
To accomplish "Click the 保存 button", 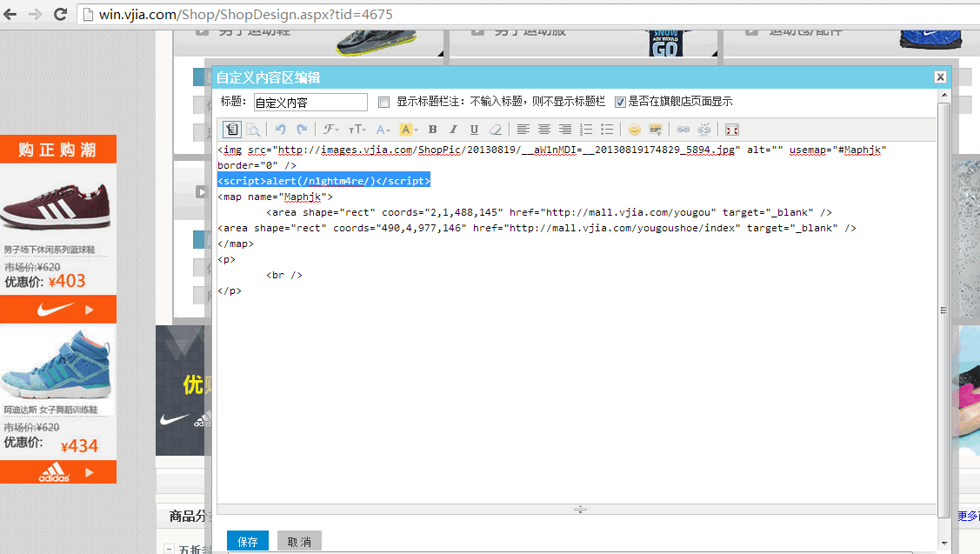I will pyautogui.click(x=248, y=541).
